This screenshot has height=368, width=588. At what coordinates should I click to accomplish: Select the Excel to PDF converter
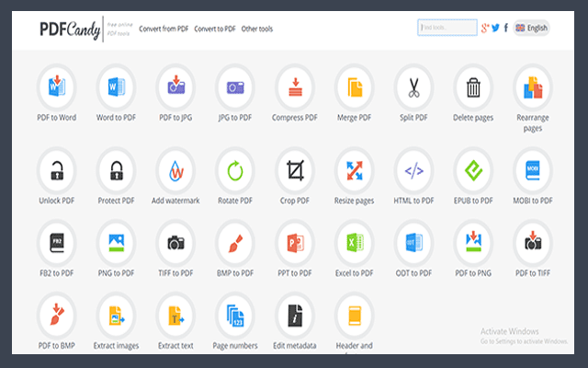[355, 243]
